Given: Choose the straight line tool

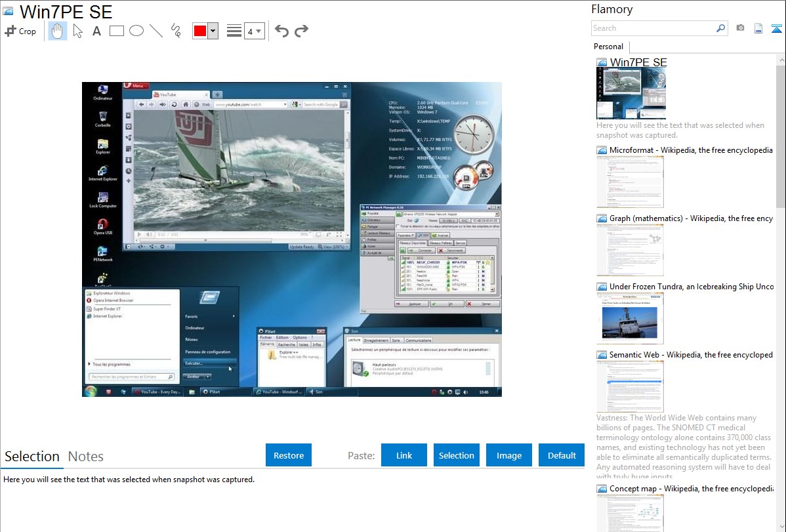Looking at the screenshot, I should 156,31.
